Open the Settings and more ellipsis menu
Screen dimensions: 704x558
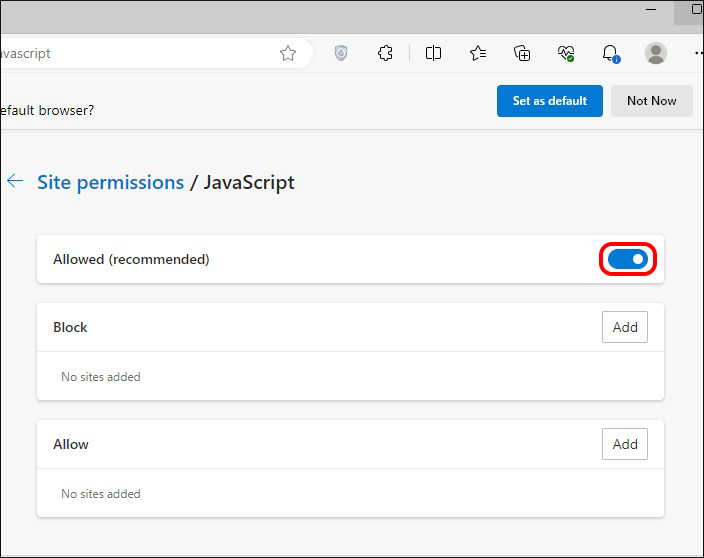699,53
